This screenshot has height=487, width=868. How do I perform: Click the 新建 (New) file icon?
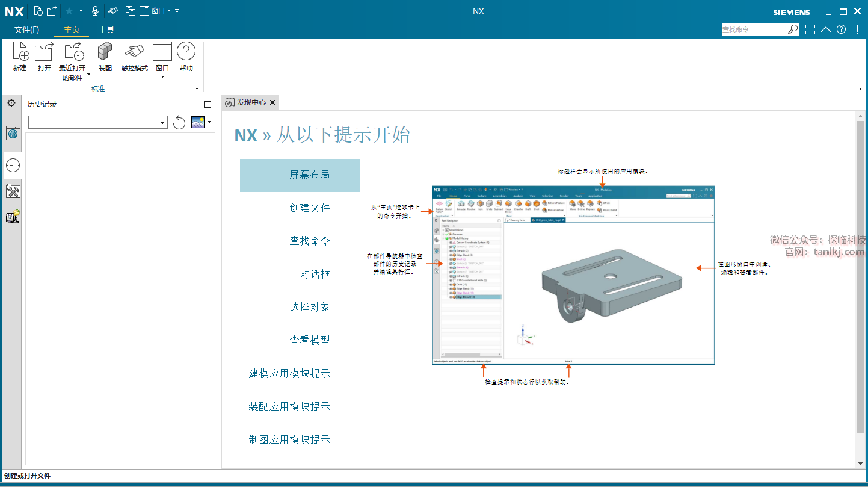(x=20, y=53)
